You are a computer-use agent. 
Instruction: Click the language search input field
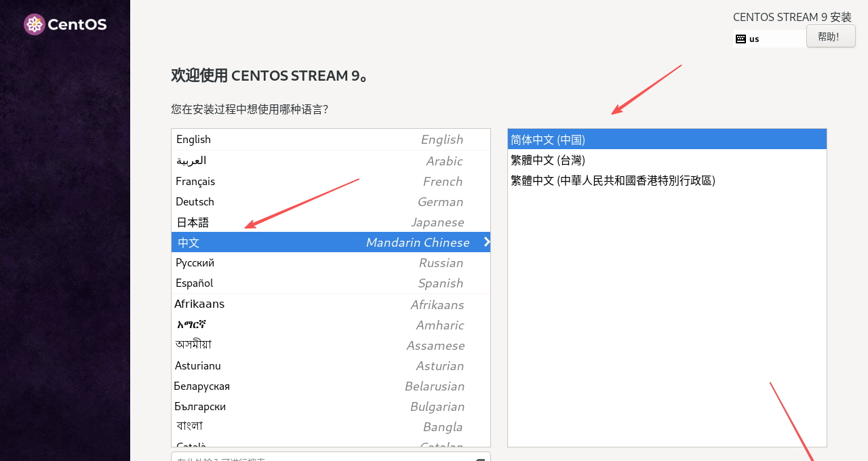click(x=305, y=458)
